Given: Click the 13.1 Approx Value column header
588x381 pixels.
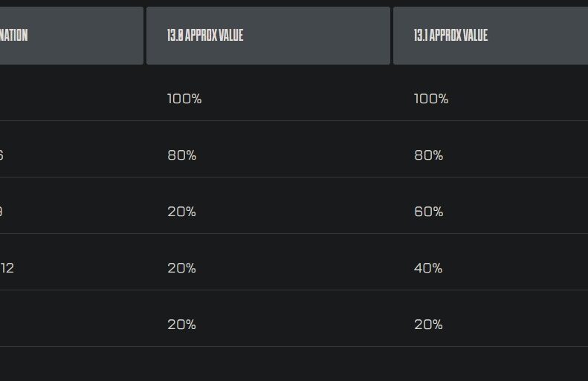Looking at the screenshot, I should click(x=491, y=36).
